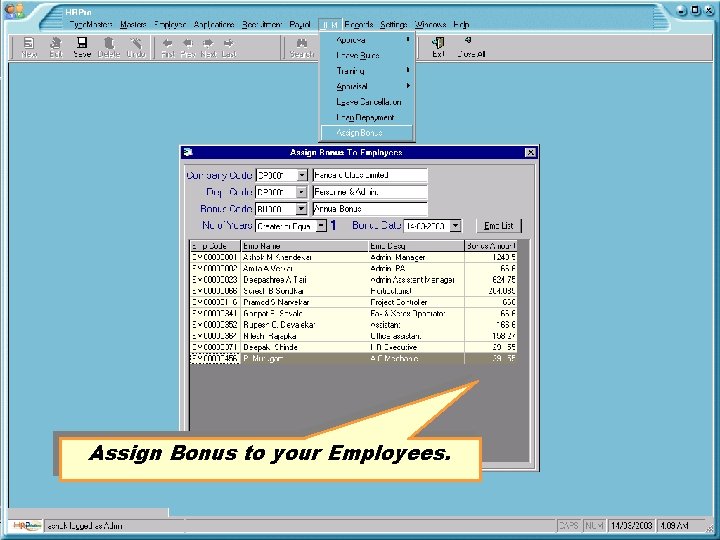
Task: Open the Employee menu
Action: pyautogui.click(x=170, y=25)
